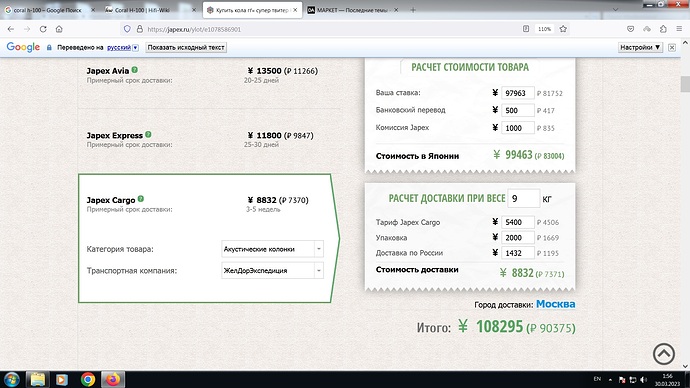
Task: Click the weight input field showing 9
Action: tap(523, 199)
